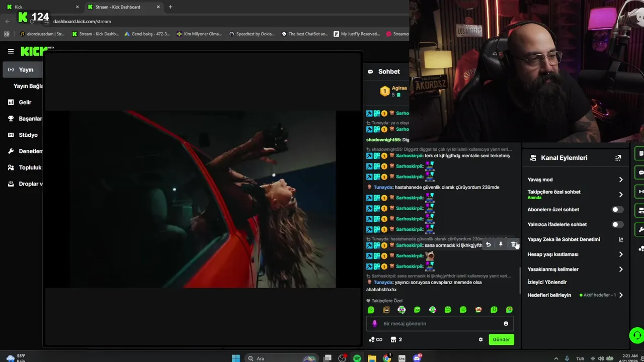The image size is (644, 362).
Task: Toggle Yalnızca ifadelerle sohbet switch
Action: pos(617,225)
